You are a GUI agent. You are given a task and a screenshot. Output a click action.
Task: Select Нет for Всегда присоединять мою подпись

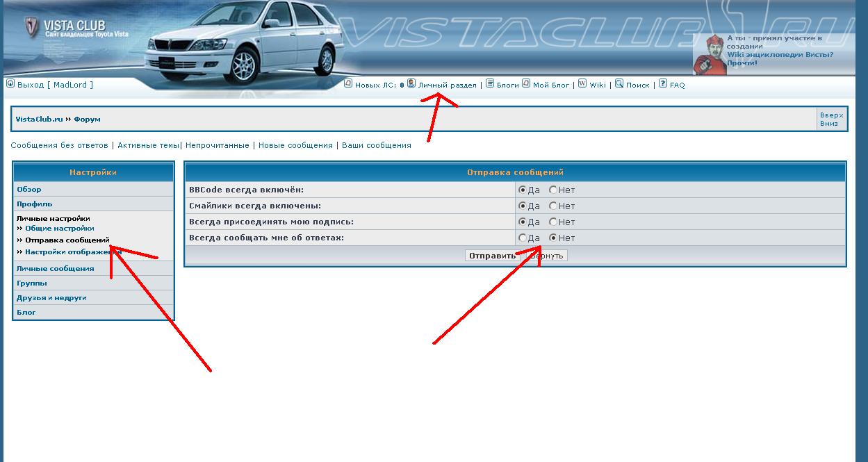tap(553, 222)
